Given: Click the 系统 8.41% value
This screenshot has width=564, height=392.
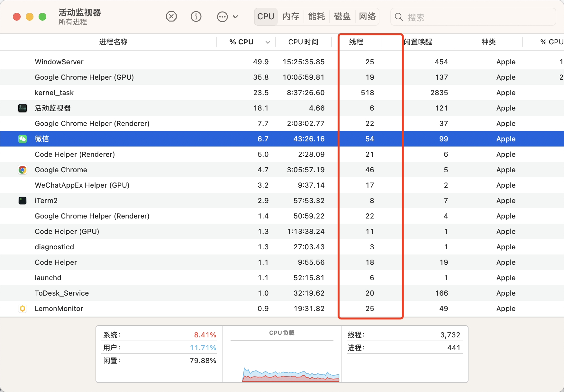Looking at the screenshot, I should pyautogui.click(x=205, y=335).
